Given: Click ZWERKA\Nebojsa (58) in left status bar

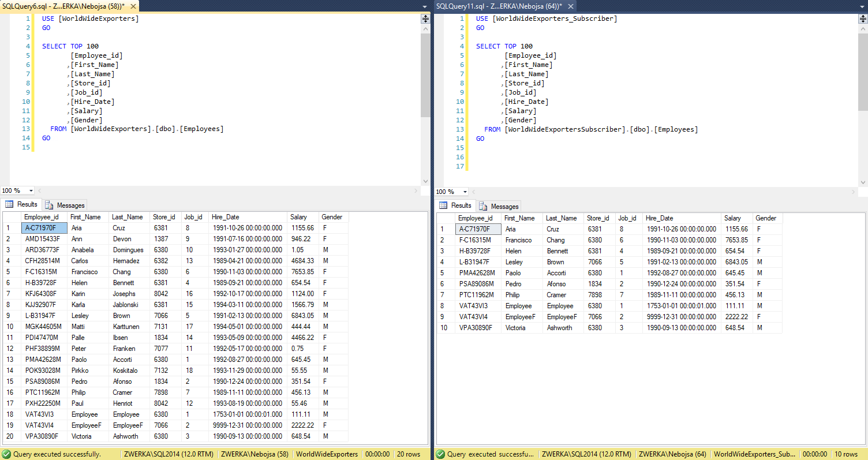Looking at the screenshot, I should (x=255, y=454).
